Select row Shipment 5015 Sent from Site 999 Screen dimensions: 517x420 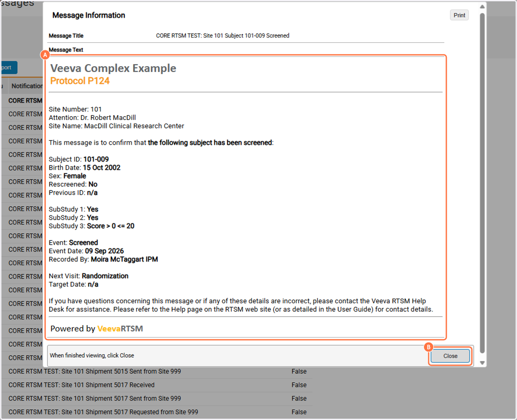tap(156, 371)
